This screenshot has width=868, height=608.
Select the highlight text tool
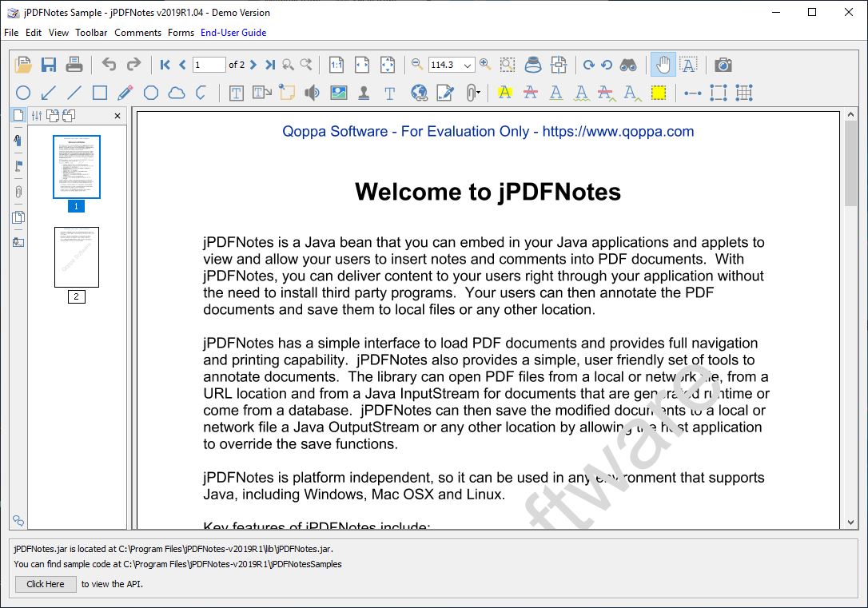pyautogui.click(x=504, y=93)
